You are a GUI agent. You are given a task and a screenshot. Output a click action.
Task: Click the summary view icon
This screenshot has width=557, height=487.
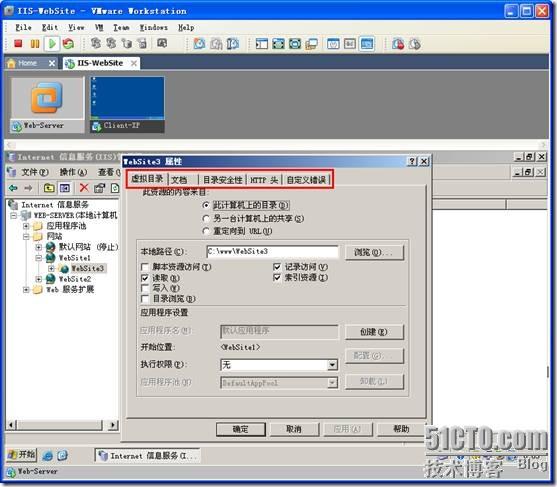tap(333, 44)
